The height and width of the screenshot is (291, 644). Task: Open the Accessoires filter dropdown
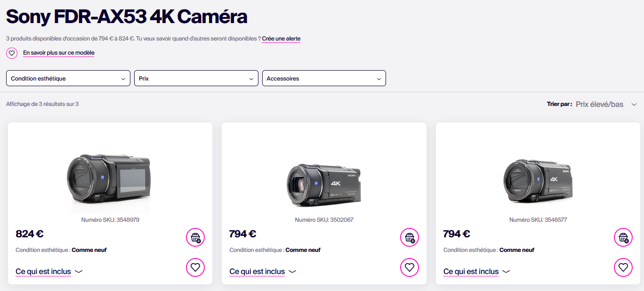(324, 79)
